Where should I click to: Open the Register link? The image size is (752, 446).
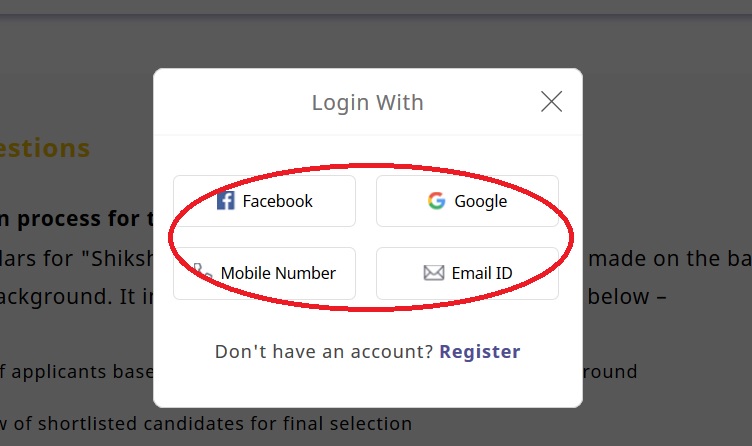coord(480,351)
